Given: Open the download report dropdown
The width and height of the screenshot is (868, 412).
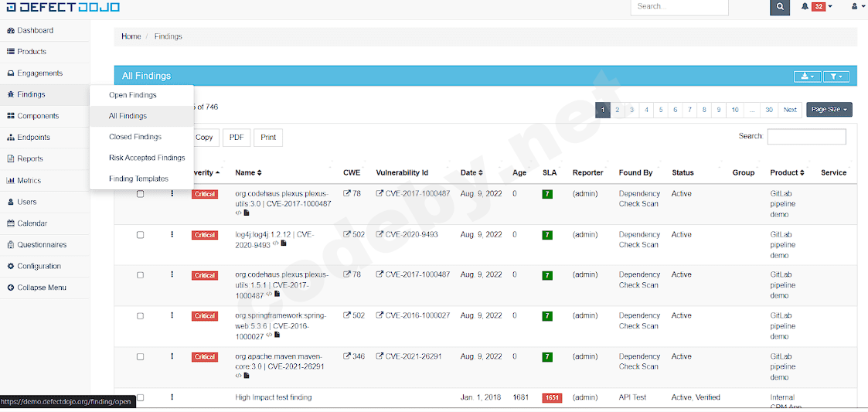Looking at the screenshot, I should coord(807,77).
